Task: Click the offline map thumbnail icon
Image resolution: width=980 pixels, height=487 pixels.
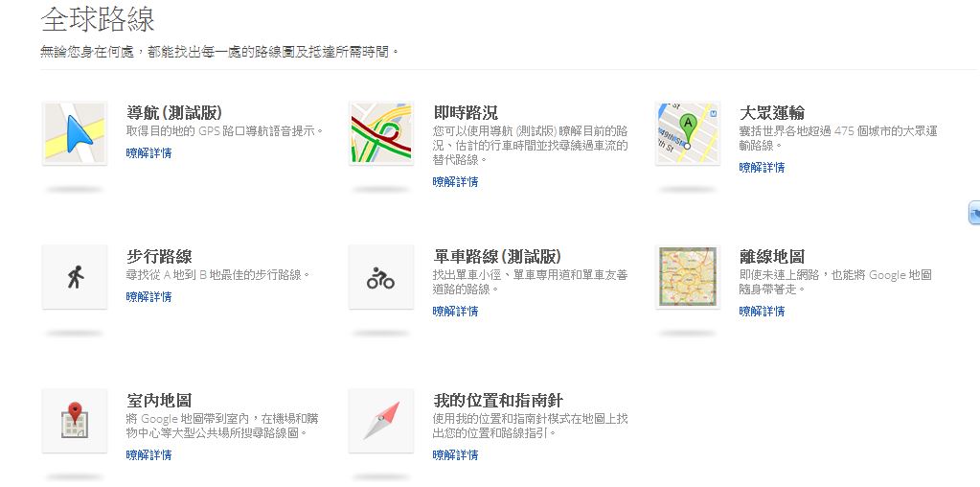Action: point(688,276)
